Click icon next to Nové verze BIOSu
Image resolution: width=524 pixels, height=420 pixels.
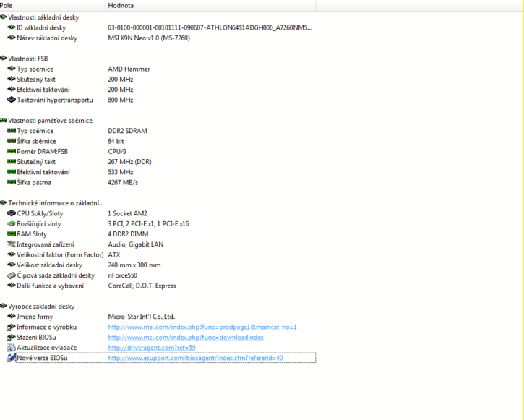[12, 358]
